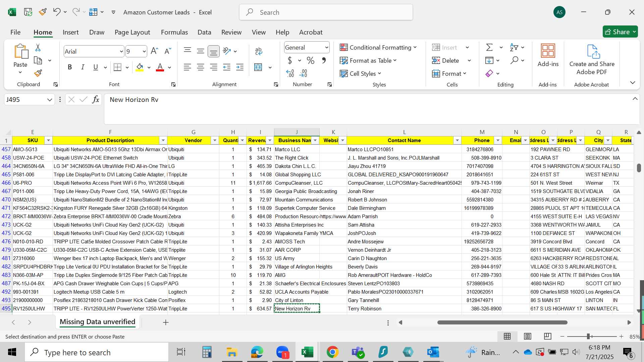This screenshot has height=362, width=644.
Task: Open the Review tab
Action: [231, 32]
